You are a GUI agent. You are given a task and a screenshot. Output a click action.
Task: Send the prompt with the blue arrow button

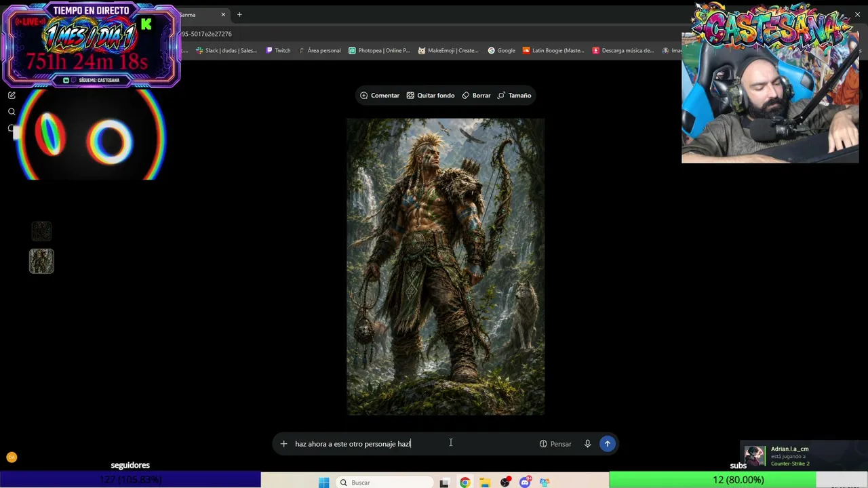point(608,444)
